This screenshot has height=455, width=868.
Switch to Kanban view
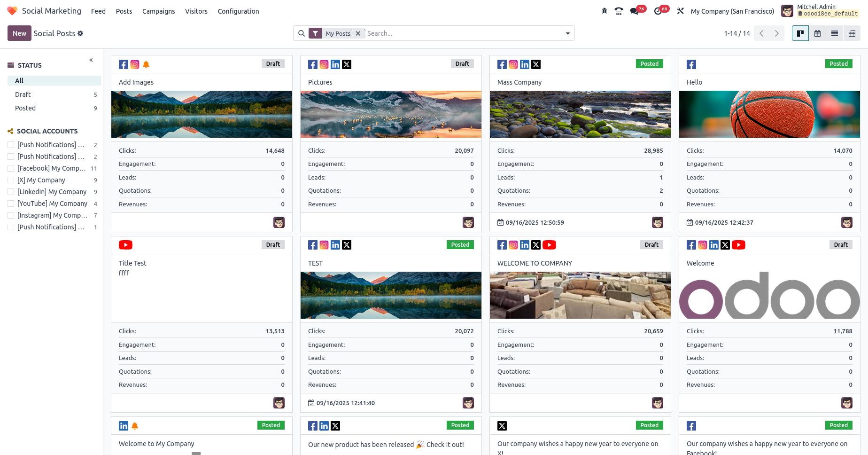[800, 33]
